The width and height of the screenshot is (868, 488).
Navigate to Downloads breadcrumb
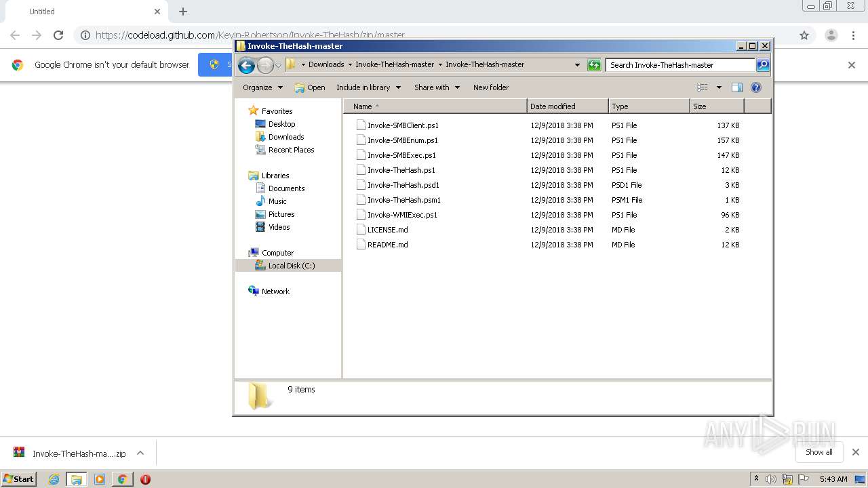(x=326, y=65)
